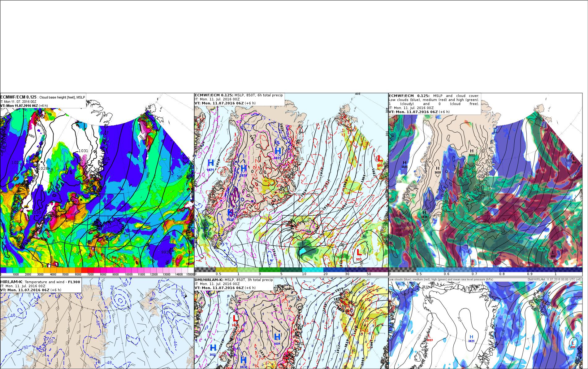Screen dimensions: 588x369
Task: Open the ECMWF MSLP 850T 6h precip map
Action: coord(291,184)
